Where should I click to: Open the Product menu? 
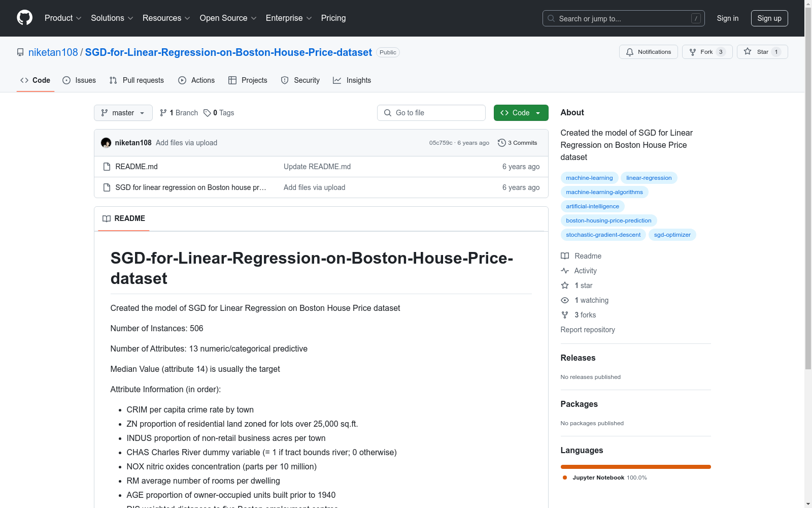63,18
